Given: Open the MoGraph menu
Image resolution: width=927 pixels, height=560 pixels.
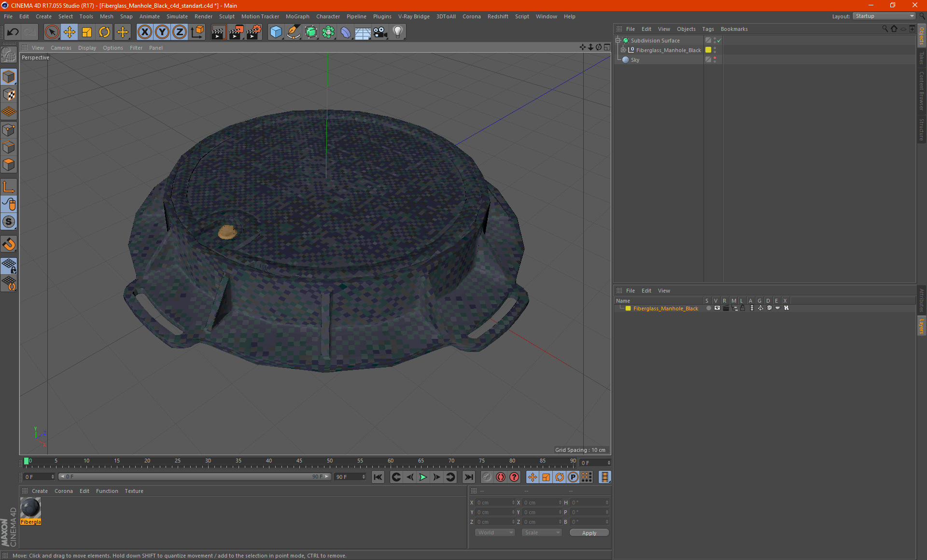Looking at the screenshot, I should (x=297, y=16).
